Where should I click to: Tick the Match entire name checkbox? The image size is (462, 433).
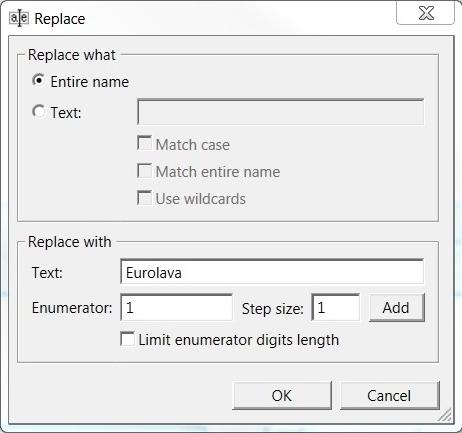pyautogui.click(x=144, y=170)
